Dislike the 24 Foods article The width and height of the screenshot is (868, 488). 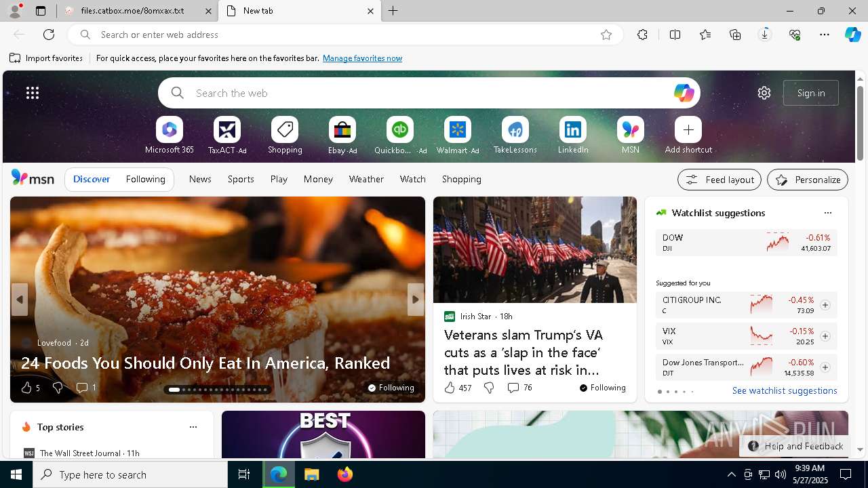[58, 388]
